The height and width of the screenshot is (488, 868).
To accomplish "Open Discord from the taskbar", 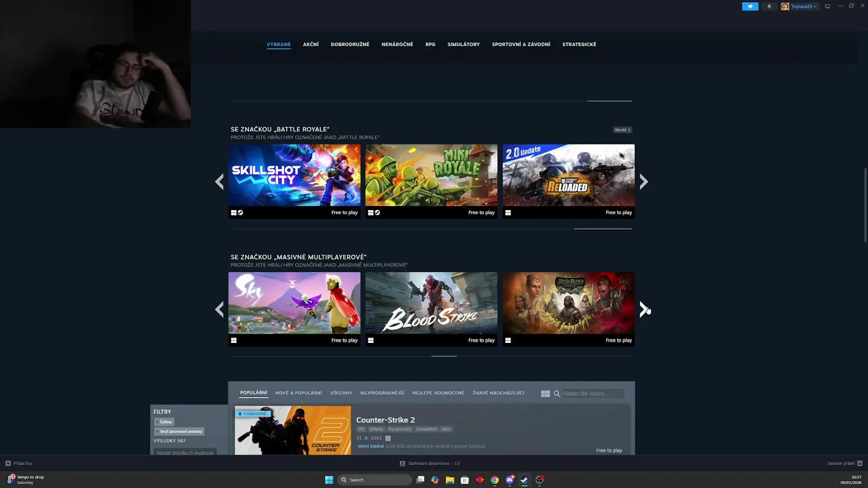I will [x=509, y=480].
